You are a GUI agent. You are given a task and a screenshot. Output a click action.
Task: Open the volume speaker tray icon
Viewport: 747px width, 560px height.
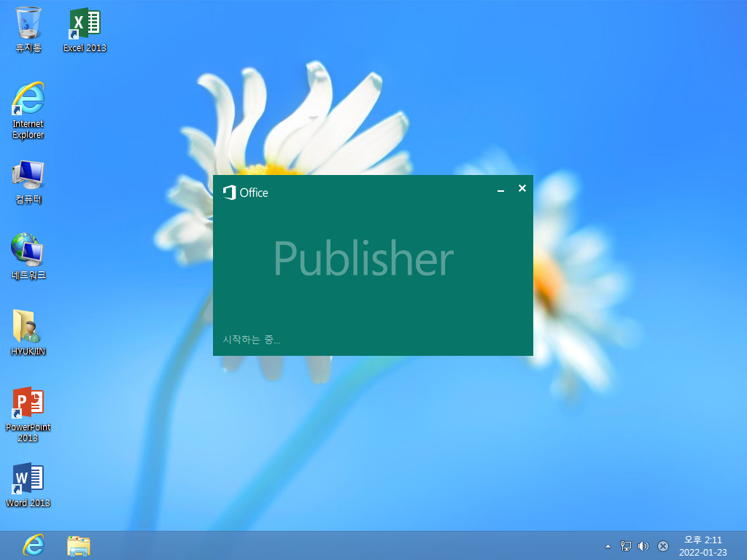[x=643, y=545]
